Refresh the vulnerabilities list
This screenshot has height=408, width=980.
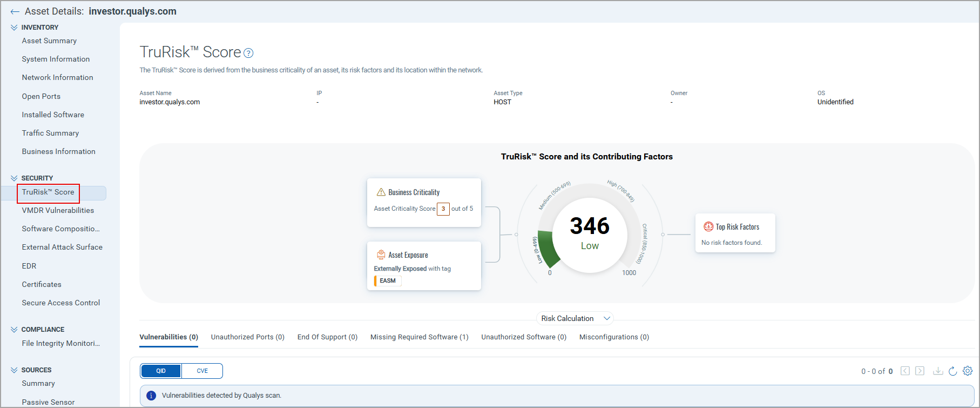[952, 371]
